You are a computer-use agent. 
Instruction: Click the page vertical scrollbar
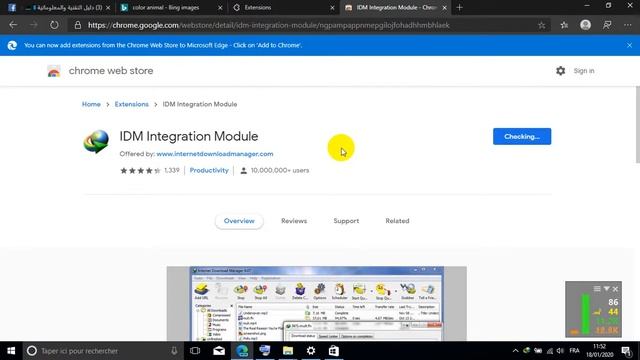638,125
